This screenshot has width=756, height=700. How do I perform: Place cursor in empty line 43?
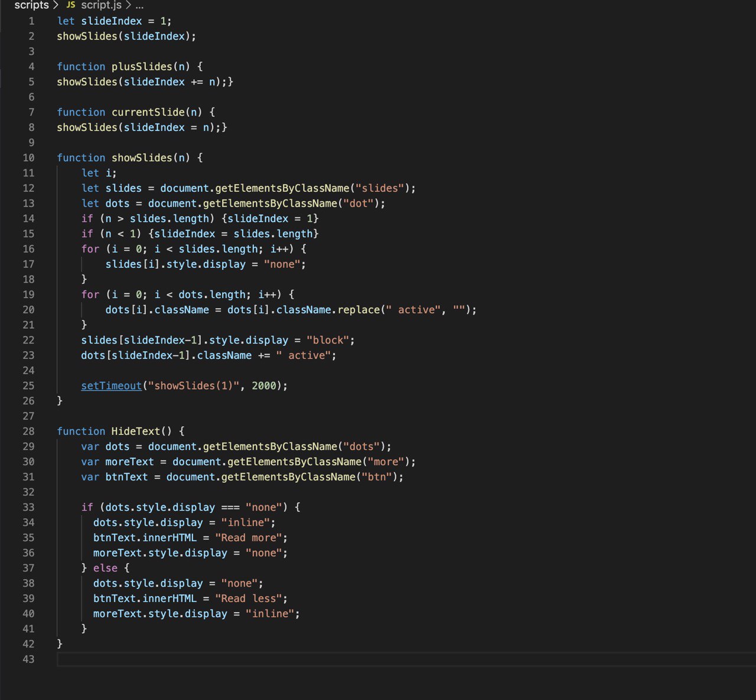point(406,659)
